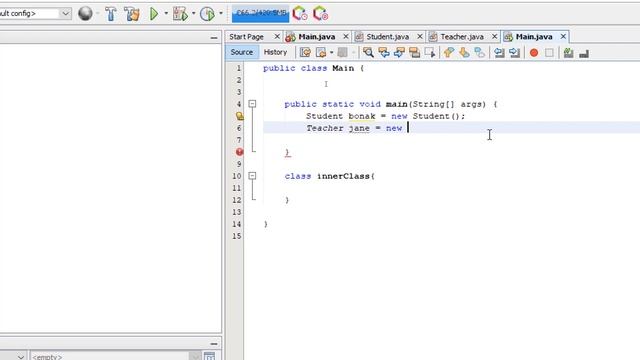640x360 pixels.
Task: Open the combo box showing empty at bottom left
Action: pos(116,356)
